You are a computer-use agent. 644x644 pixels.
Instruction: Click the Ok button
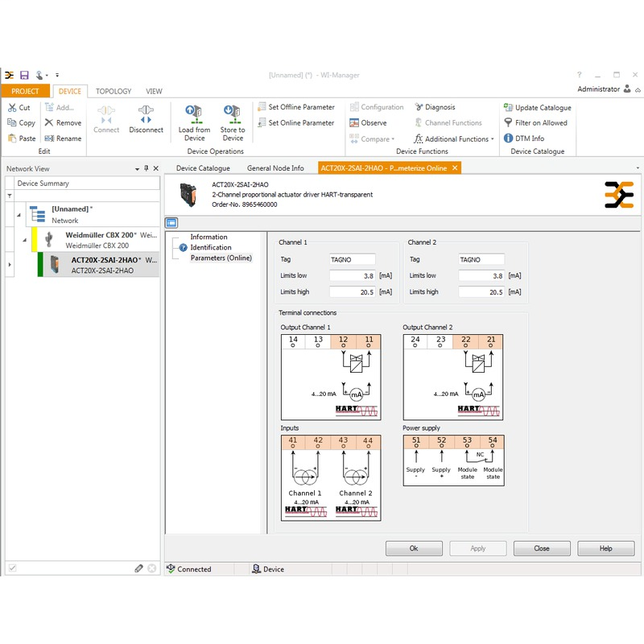[x=414, y=548]
